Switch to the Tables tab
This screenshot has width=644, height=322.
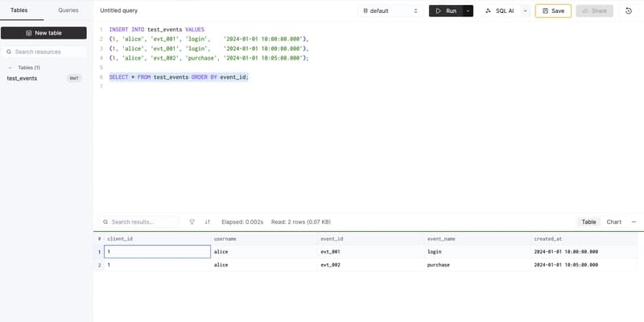(x=19, y=10)
